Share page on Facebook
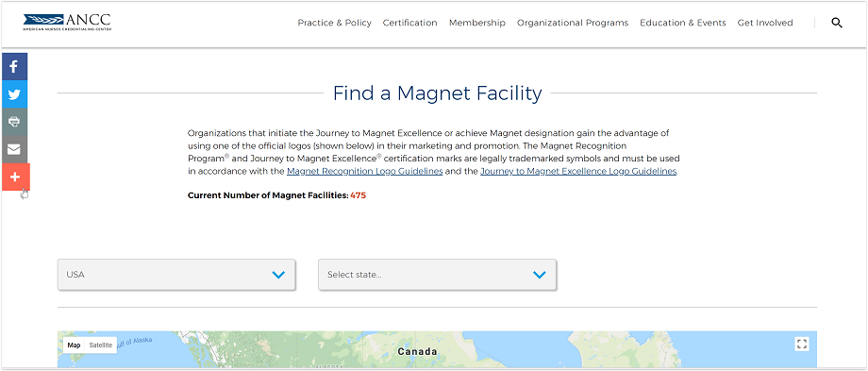868x371 pixels. 14,66
